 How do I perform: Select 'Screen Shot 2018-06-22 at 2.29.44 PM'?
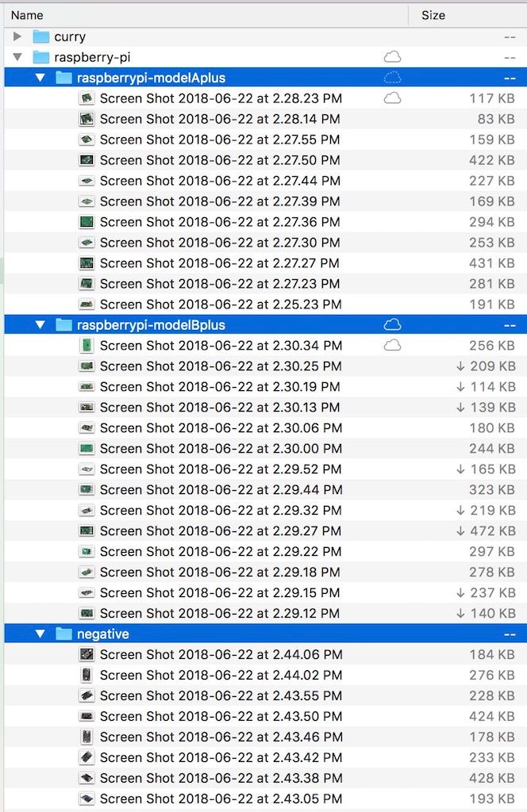tap(221, 490)
